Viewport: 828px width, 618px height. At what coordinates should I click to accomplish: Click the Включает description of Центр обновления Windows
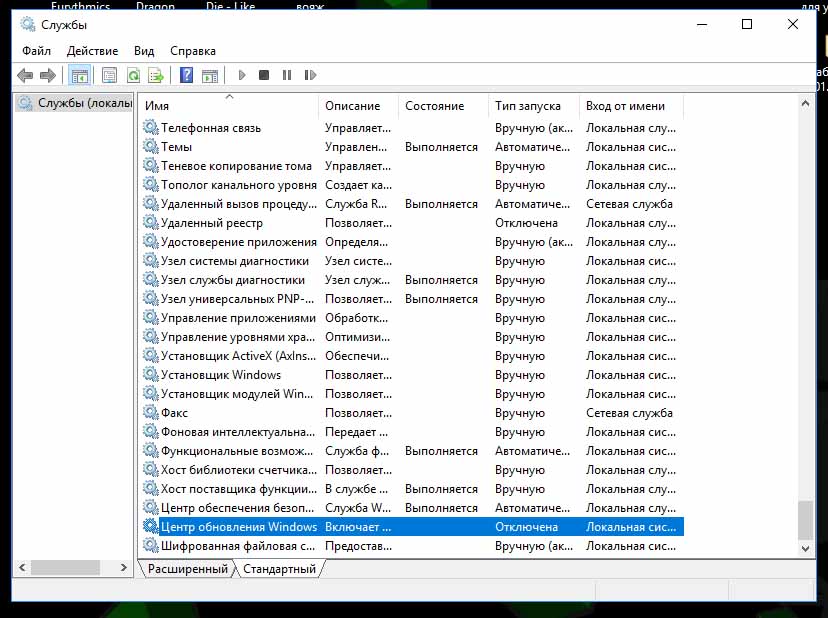pyautogui.click(x=358, y=527)
